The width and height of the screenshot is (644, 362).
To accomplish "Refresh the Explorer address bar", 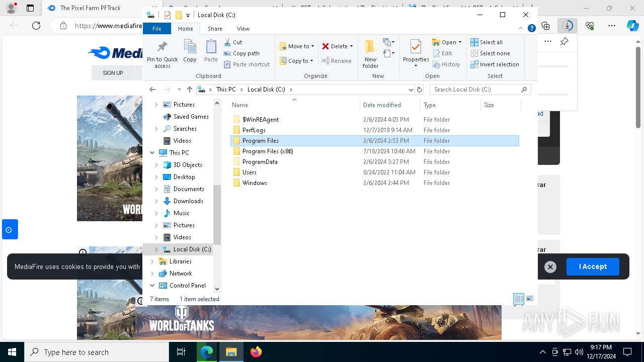I will tap(420, 89).
